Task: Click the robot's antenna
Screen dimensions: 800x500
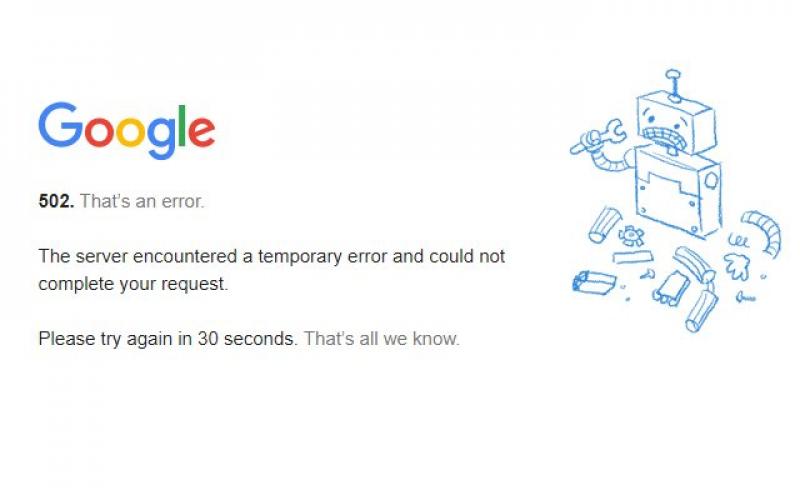Action: (x=673, y=85)
